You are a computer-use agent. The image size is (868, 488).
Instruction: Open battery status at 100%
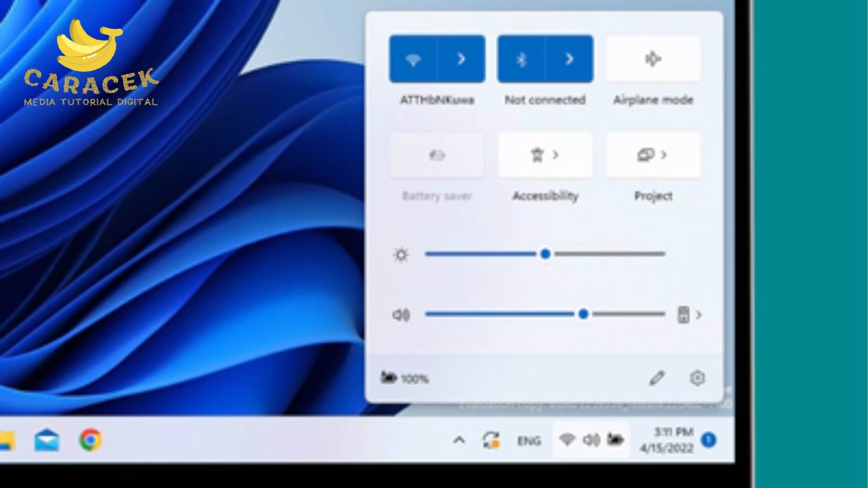click(x=405, y=378)
